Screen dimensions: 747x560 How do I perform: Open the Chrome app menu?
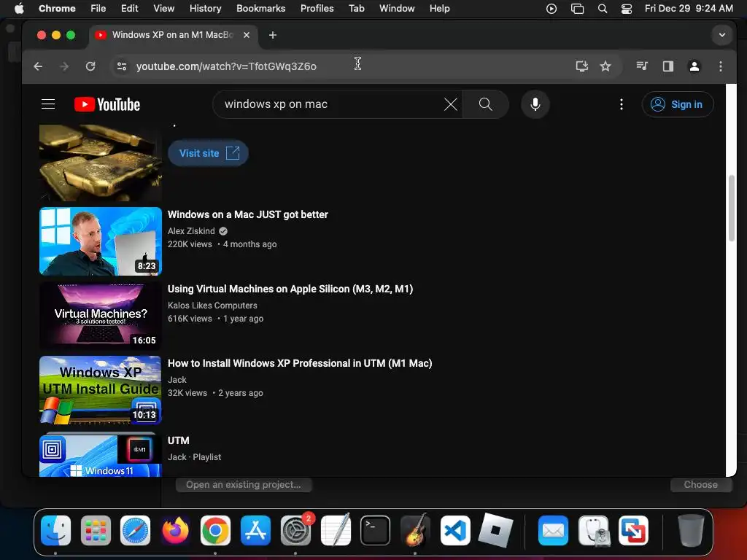tap(57, 8)
